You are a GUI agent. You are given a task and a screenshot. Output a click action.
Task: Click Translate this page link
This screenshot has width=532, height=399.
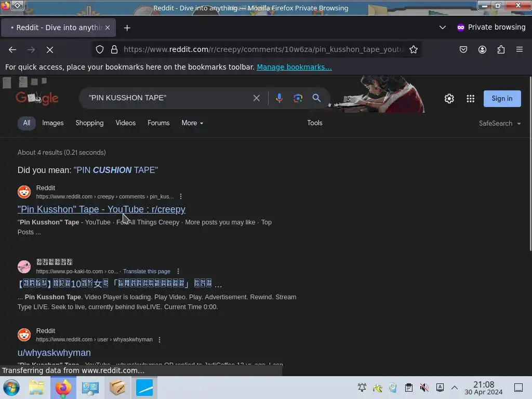(x=147, y=271)
